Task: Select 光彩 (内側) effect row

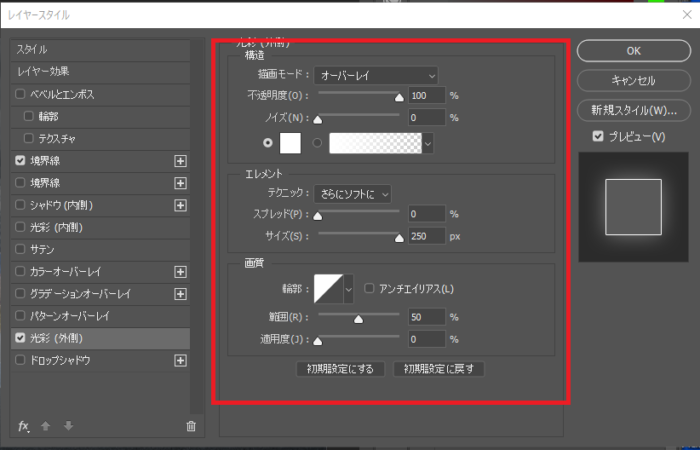Action: pyautogui.click(x=100, y=227)
